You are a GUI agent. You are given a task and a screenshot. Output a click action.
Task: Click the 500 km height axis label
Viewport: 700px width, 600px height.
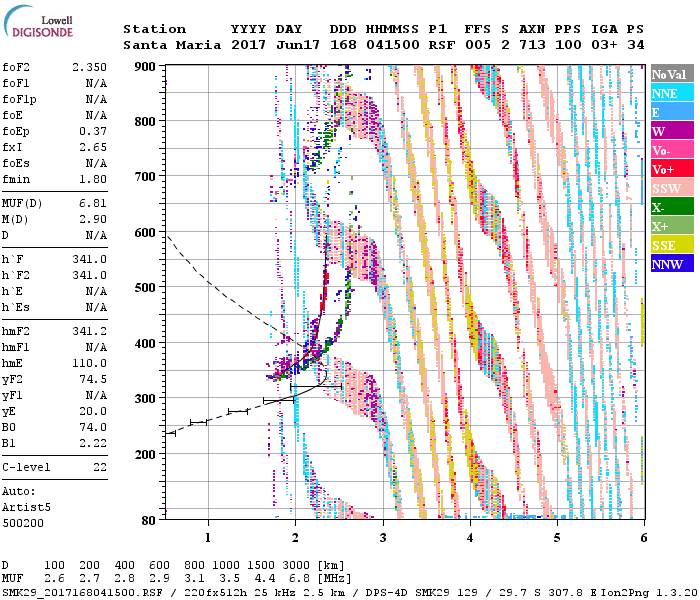point(145,288)
